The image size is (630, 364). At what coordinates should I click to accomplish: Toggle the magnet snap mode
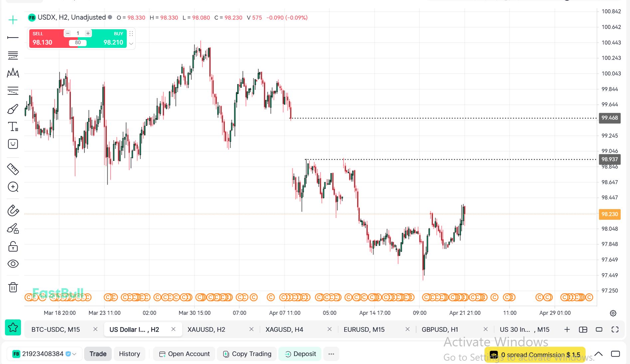point(13,211)
